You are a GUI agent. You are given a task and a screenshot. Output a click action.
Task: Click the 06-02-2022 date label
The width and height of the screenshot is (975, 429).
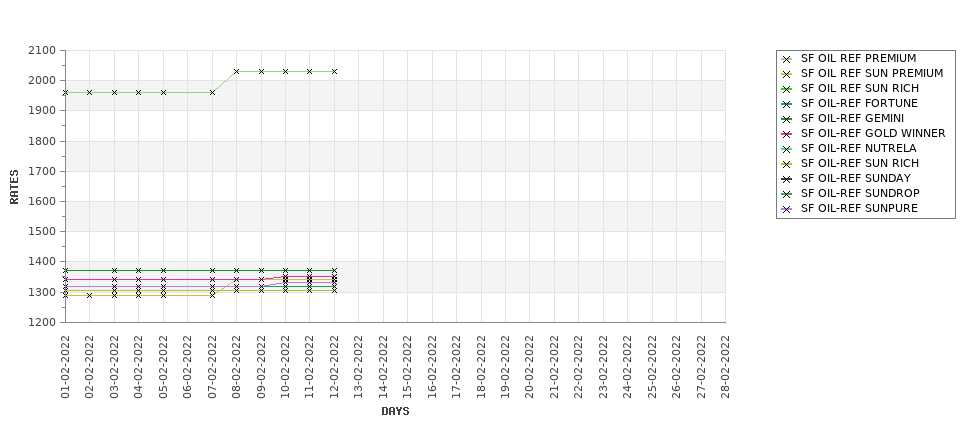click(x=188, y=367)
